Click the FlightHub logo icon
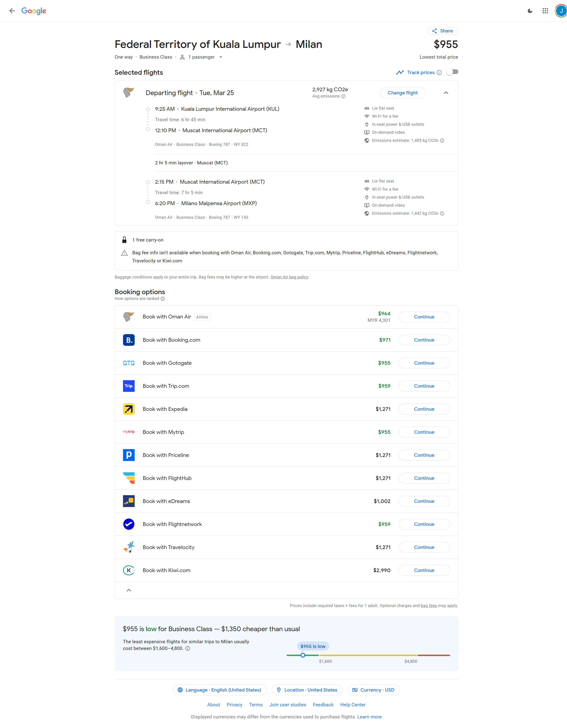 pyautogui.click(x=129, y=478)
